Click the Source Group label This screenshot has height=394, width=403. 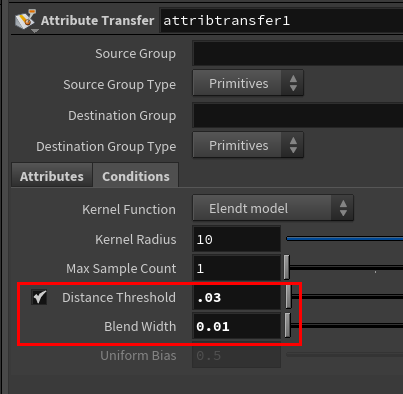pos(135,54)
